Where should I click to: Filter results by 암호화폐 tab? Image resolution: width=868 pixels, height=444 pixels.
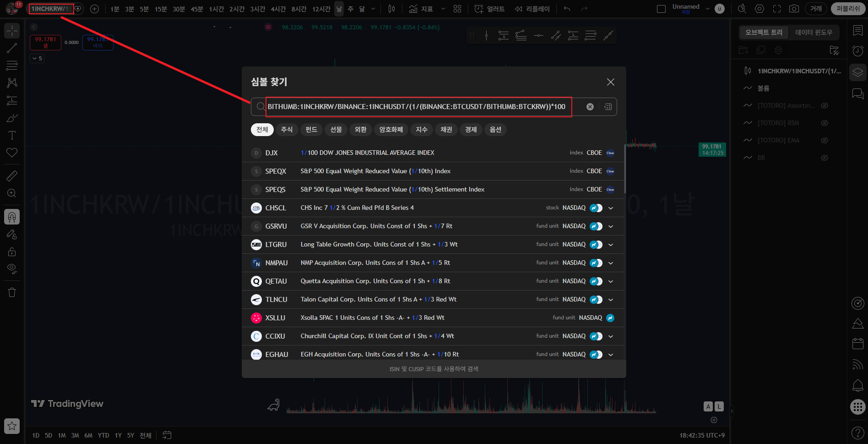click(x=391, y=130)
